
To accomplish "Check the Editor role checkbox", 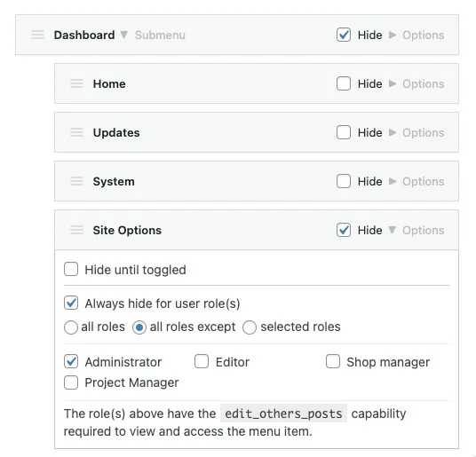I will click(x=202, y=361).
